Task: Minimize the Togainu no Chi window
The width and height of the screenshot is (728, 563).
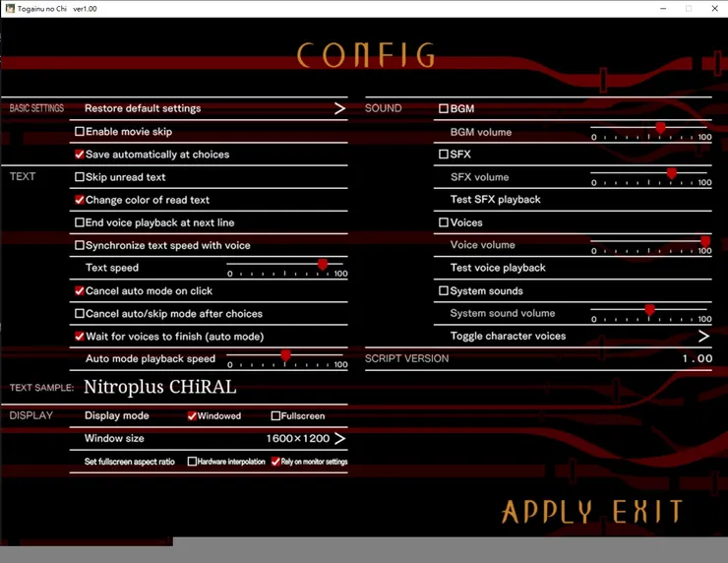Action: pyautogui.click(x=663, y=8)
